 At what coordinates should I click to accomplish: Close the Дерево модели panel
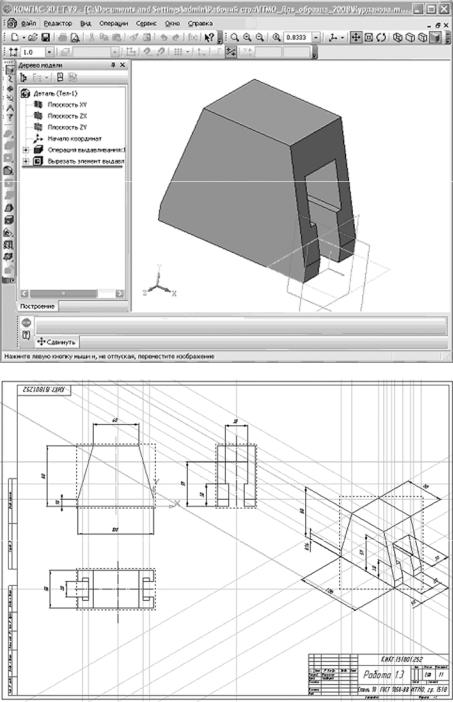point(123,65)
